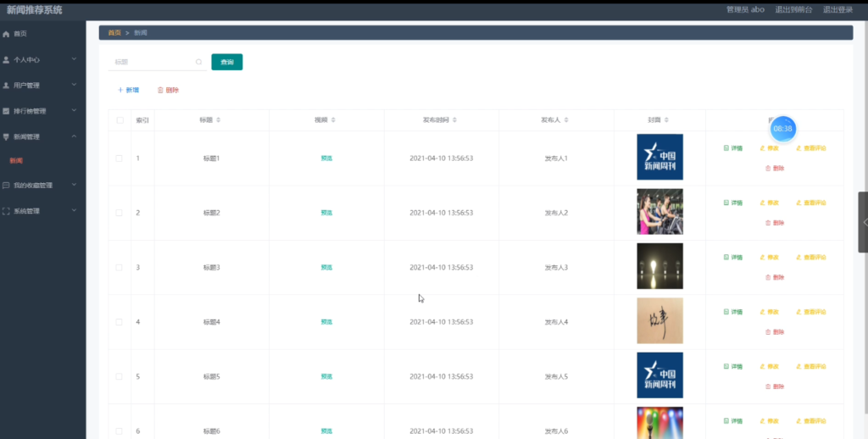The image size is (868, 439).
Task: Click 管理员 abo in the top bar
Action: point(745,9)
